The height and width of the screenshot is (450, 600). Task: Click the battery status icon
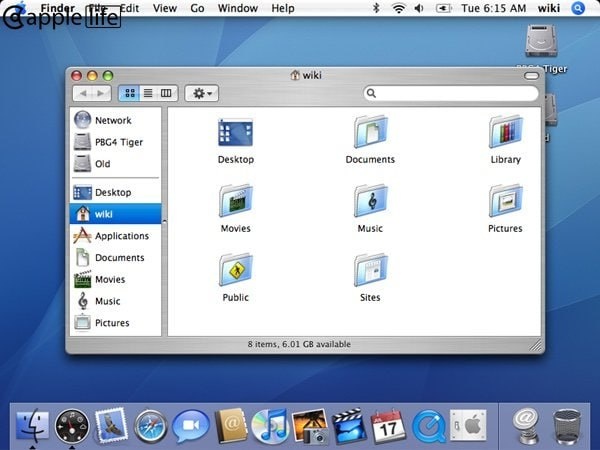[x=443, y=8]
